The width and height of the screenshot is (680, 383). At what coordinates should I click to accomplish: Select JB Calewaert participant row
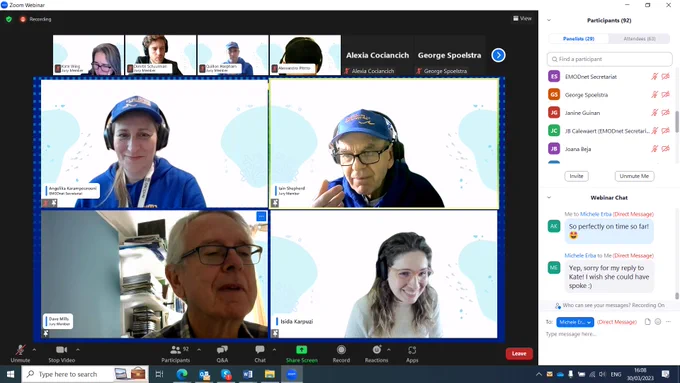pyautogui.click(x=609, y=131)
